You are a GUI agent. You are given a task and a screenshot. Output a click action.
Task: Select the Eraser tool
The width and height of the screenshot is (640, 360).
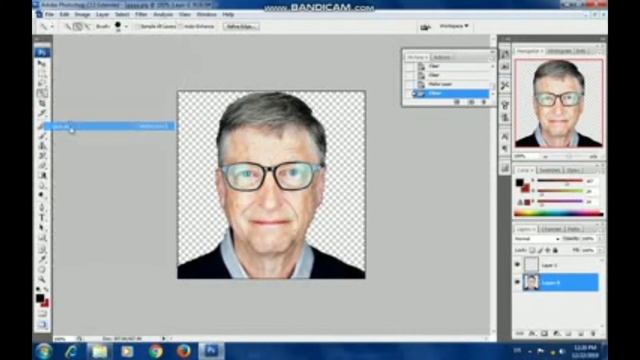42,166
